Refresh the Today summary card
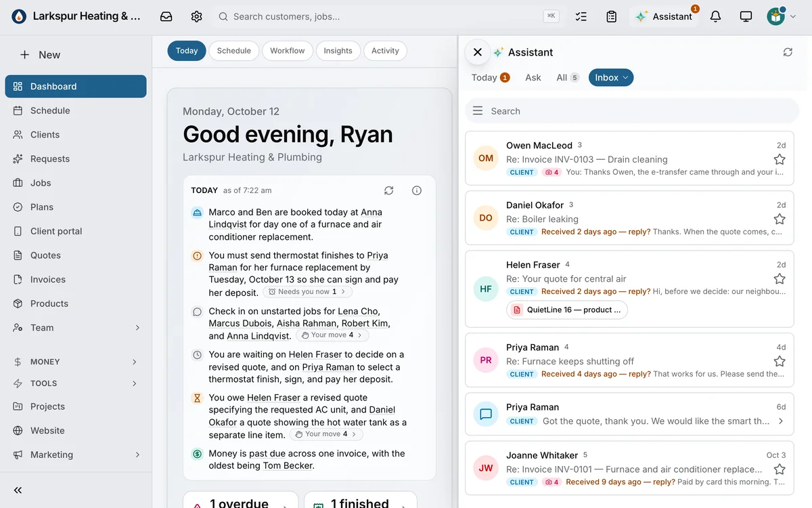Image resolution: width=812 pixels, height=508 pixels. 388,190
